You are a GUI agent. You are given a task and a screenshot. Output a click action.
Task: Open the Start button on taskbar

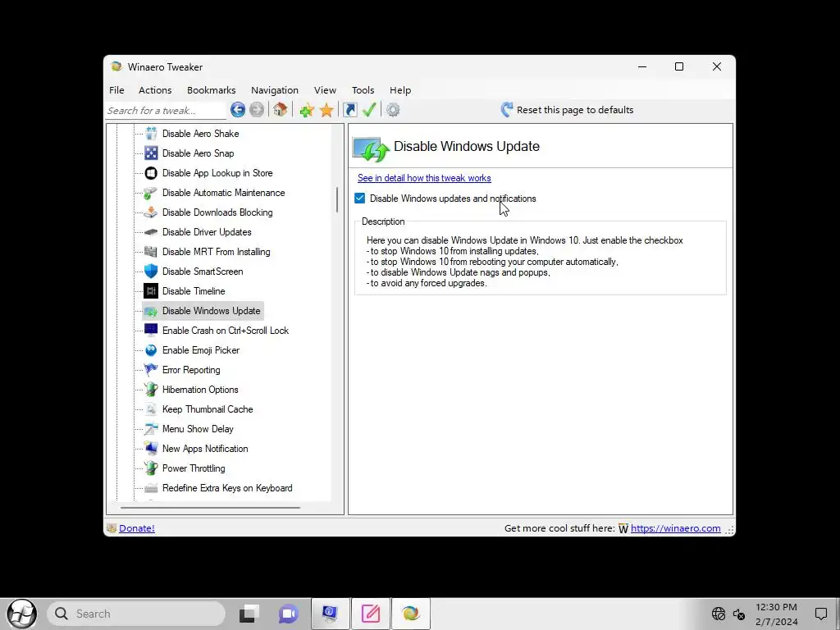click(22, 614)
